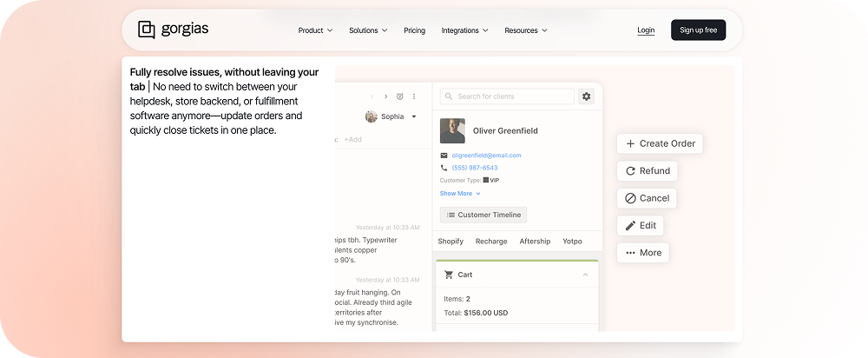Click Oliver Greenfield's profile photo
The height and width of the screenshot is (358, 868).
452,131
